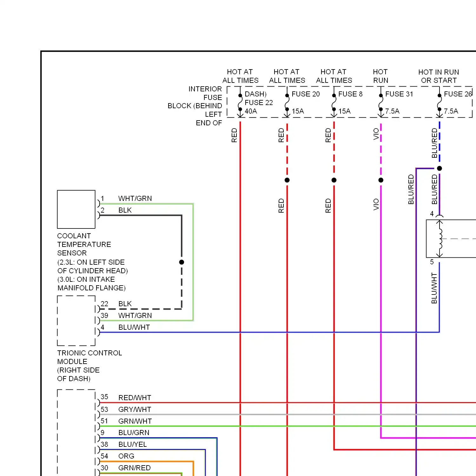The height and width of the screenshot is (476, 476).
Task: Select the 15A rating under FUSE 20
Action: [x=298, y=111]
